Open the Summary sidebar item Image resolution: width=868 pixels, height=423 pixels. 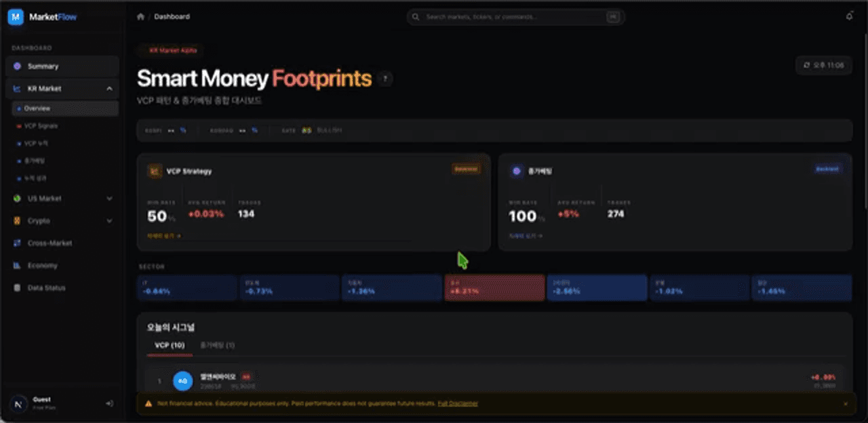(x=62, y=66)
